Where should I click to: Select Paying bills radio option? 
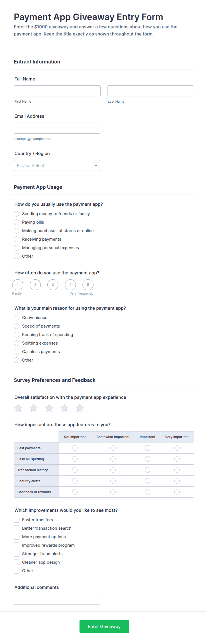tap(17, 222)
